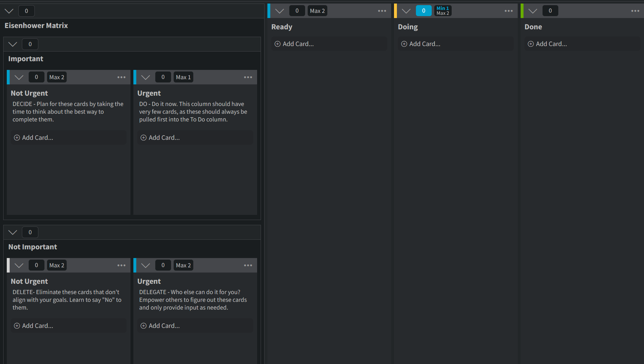The image size is (644, 364).
Task: Add a card to Done column
Action: (x=551, y=44)
